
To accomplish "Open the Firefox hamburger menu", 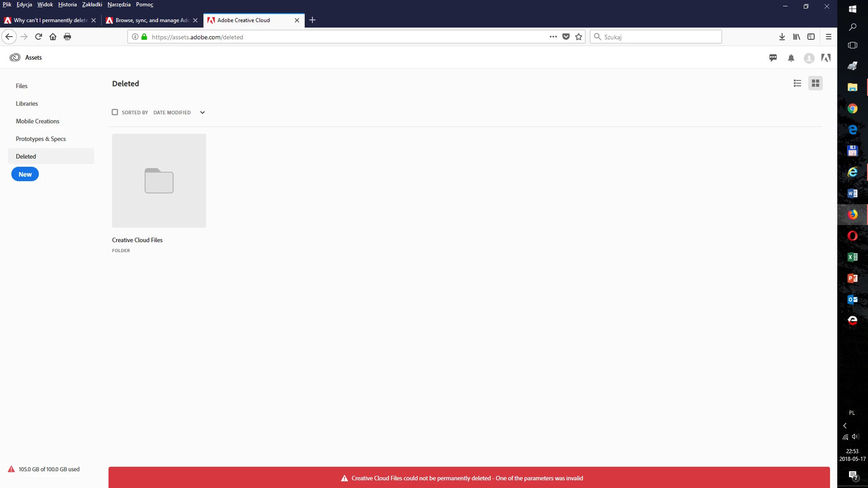I will (x=829, y=37).
